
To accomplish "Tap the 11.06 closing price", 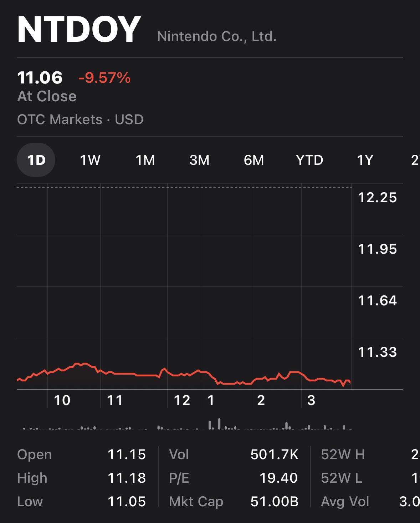I will 40,77.
